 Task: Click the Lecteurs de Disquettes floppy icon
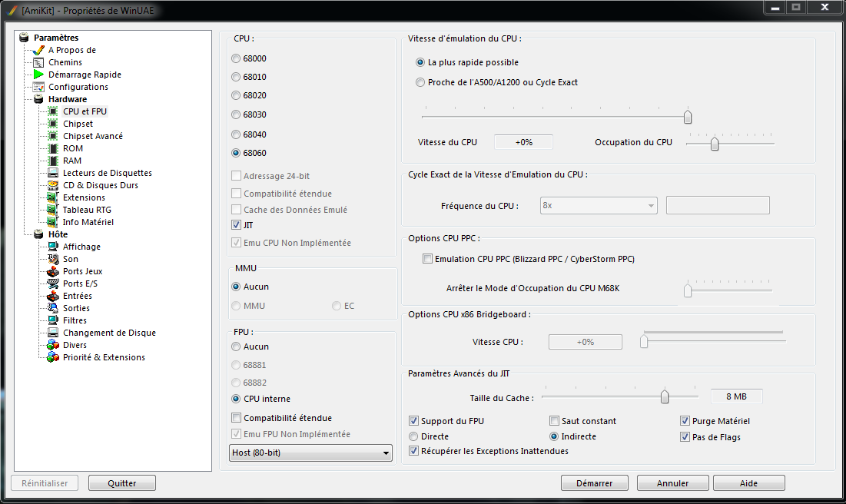coord(53,173)
